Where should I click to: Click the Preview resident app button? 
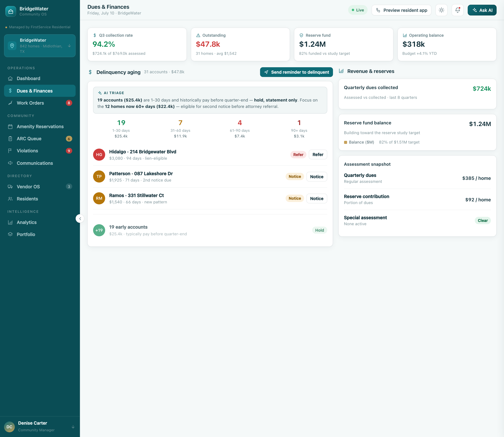click(401, 10)
